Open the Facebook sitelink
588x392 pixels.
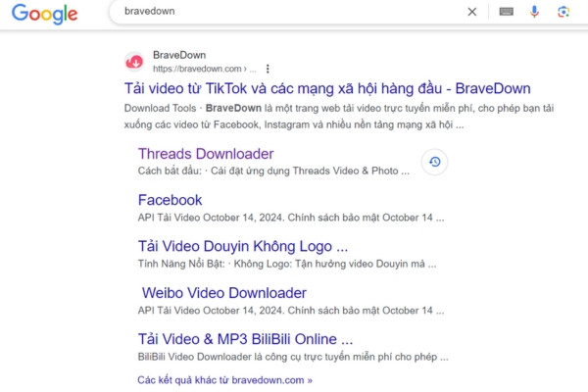click(170, 200)
